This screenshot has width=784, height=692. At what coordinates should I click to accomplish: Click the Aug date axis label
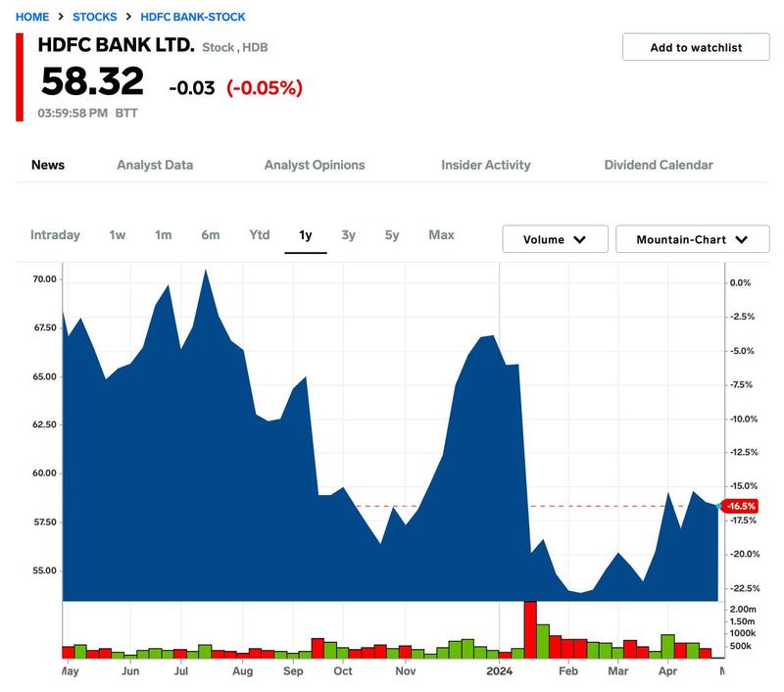point(242,671)
